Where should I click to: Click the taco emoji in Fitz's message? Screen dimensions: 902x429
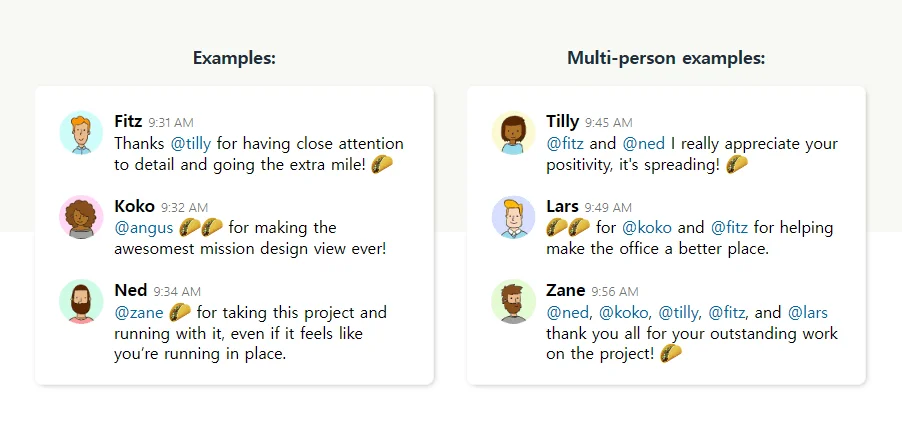pos(382,164)
